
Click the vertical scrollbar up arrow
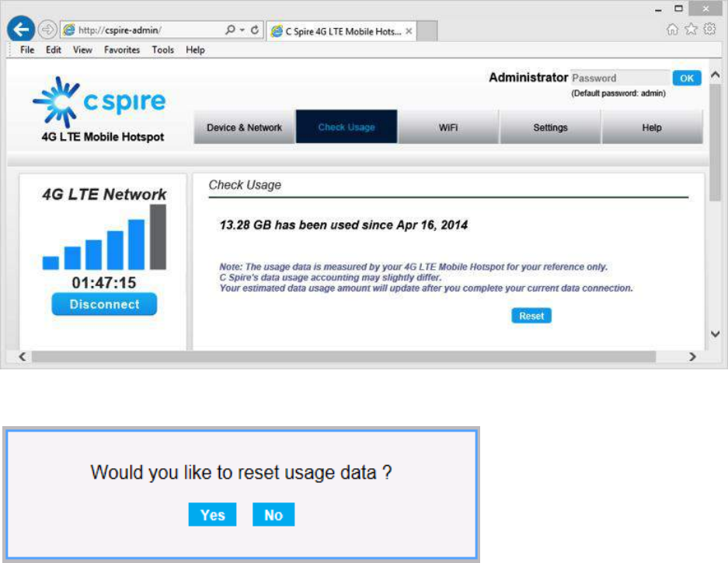tap(716, 75)
